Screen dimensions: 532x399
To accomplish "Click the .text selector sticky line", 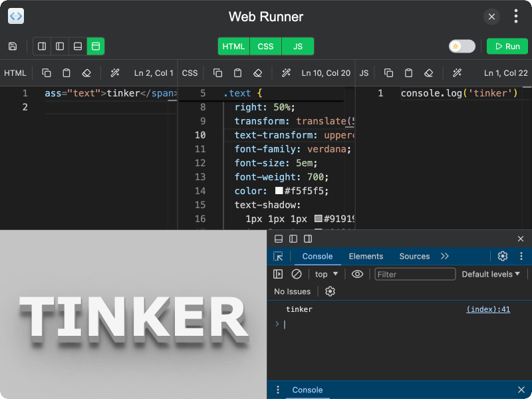I will 243,93.
